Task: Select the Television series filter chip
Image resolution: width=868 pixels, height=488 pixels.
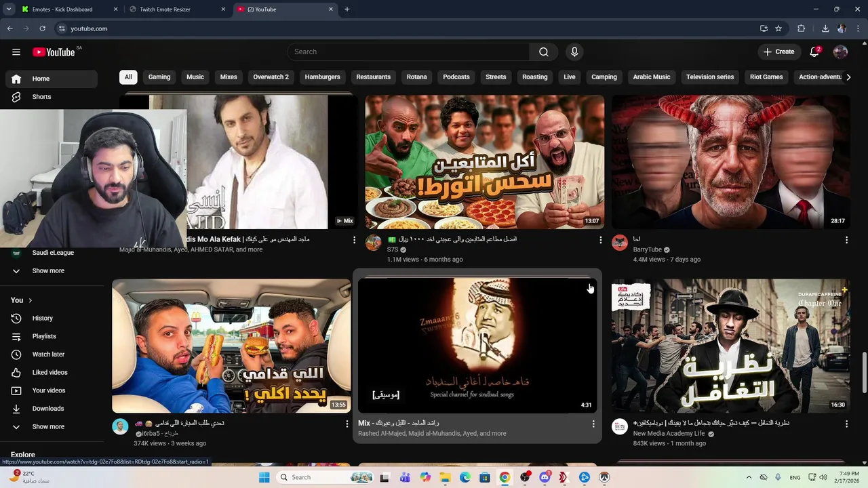Action: click(710, 77)
